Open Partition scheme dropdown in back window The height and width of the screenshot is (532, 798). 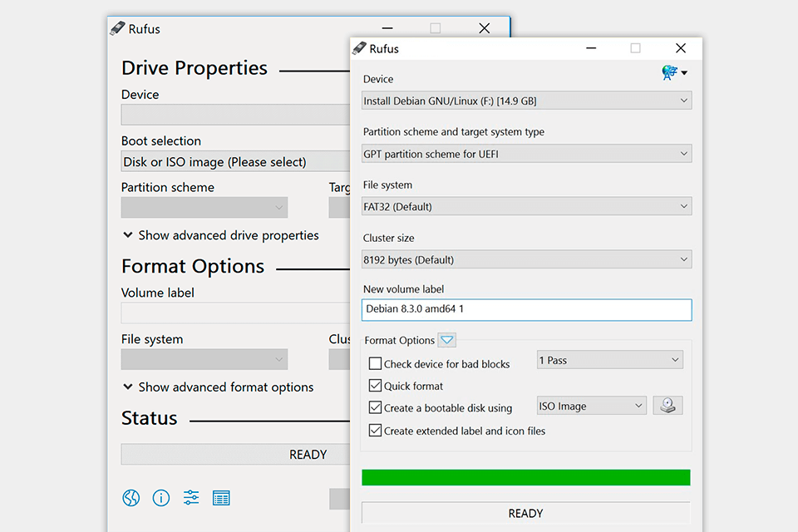204,208
